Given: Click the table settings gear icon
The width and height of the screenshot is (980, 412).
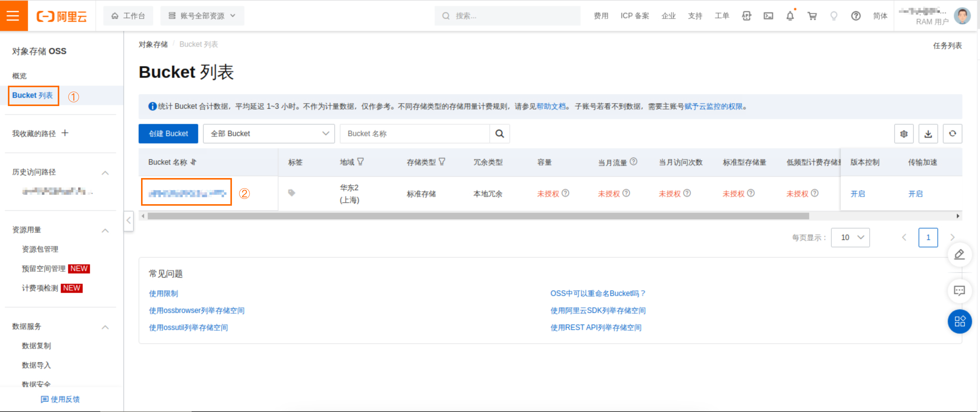Looking at the screenshot, I should 903,133.
